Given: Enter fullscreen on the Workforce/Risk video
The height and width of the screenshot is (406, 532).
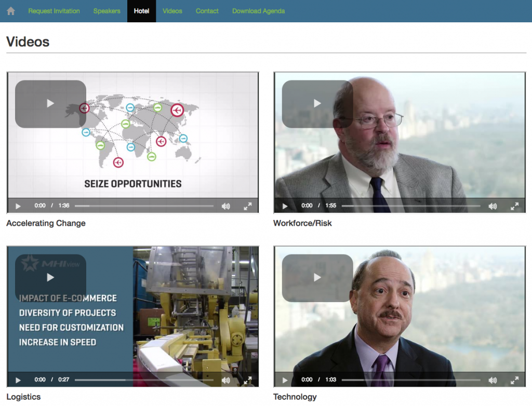Looking at the screenshot, I should [515, 206].
